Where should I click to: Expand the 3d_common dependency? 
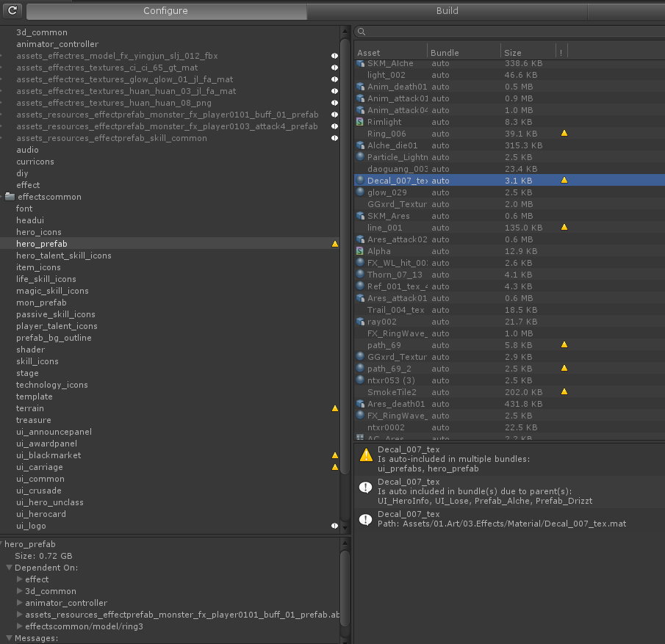tap(20, 590)
